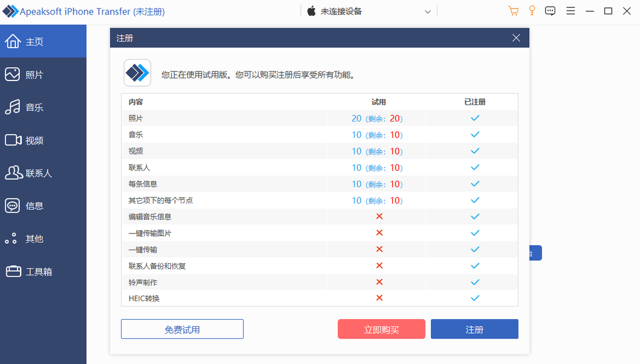
Task: Select the 照片 photos icon in sidebar
Action: coord(13,75)
